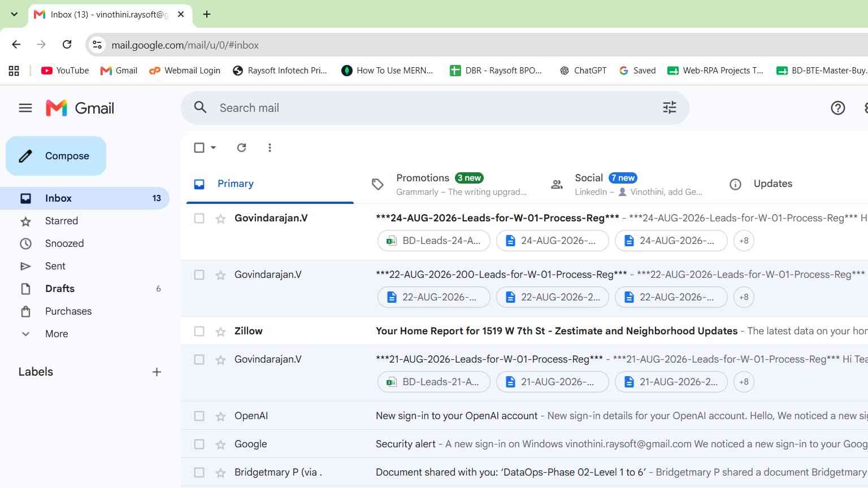This screenshot has width=868, height=488.
Task: Add a new label with the plus icon
Action: pyautogui.click(x=157, y=372)
